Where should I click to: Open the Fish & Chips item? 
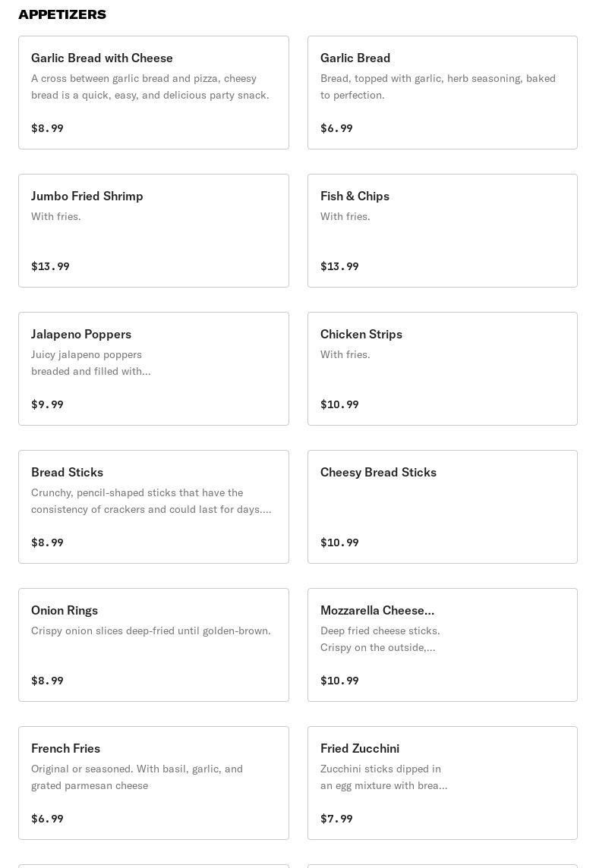(x=442, y=231)
